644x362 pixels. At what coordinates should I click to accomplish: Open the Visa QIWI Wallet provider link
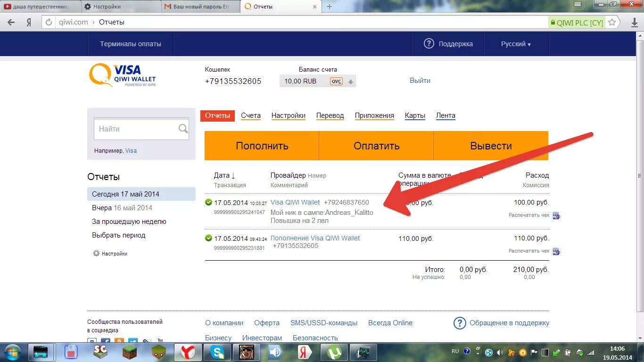[295, 202]
